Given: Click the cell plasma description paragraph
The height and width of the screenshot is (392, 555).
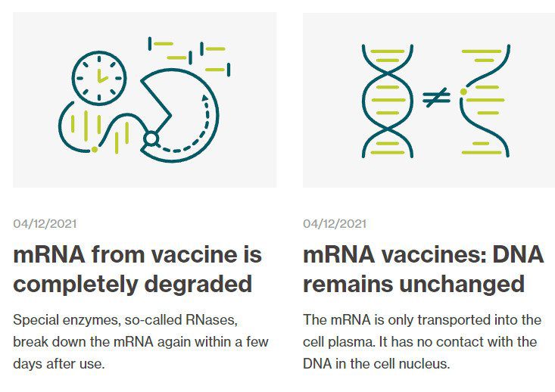Looking at the screenshot, I should tap(422, 342).
